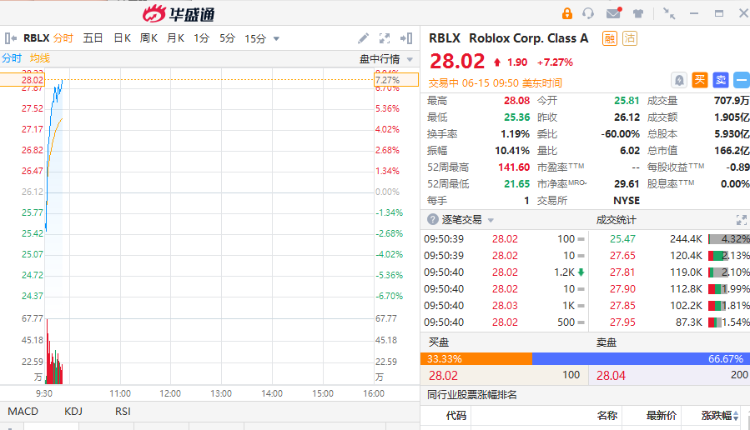Click the 华盛通 logo
Screen dimensions: 750x430
[178, 13]
